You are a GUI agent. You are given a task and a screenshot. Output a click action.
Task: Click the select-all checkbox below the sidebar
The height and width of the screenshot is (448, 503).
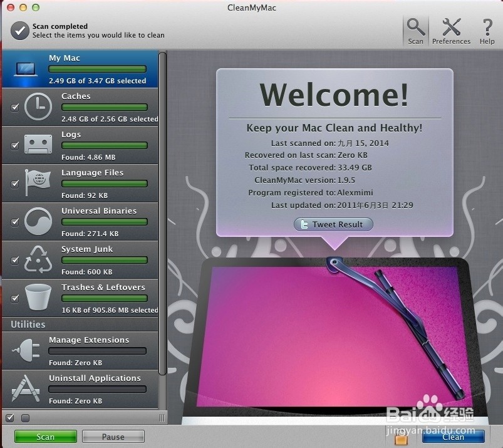(10, 417)
